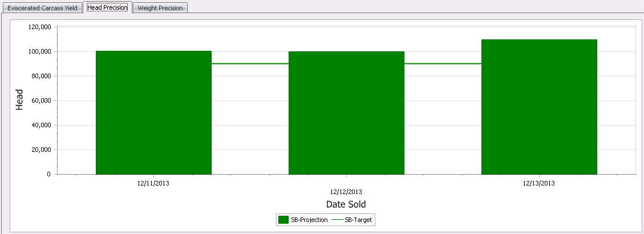Click the 20,000 axis value
644x234 pixels.
click(x=41, y=150)
